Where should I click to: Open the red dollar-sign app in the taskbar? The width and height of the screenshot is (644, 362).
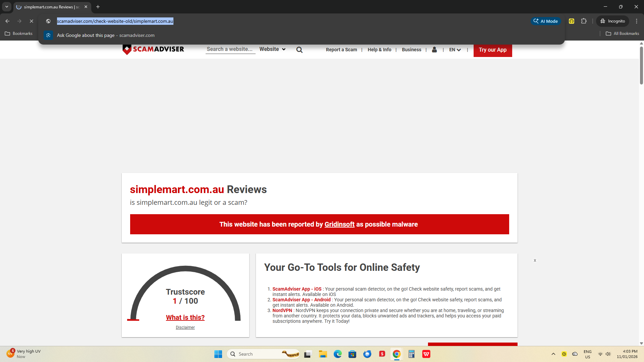click(382, 354)
